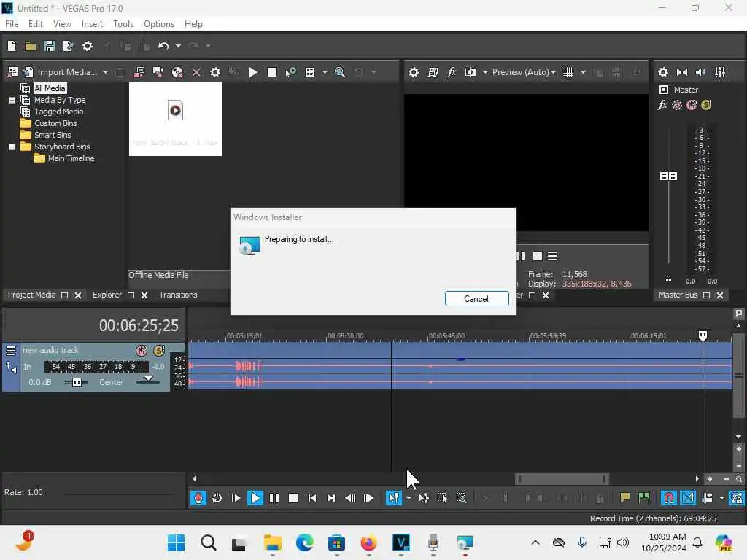The width and height of the screenshot is (747, 560).
Task: Mute the Master bus
Action: (x=692, y=105)
